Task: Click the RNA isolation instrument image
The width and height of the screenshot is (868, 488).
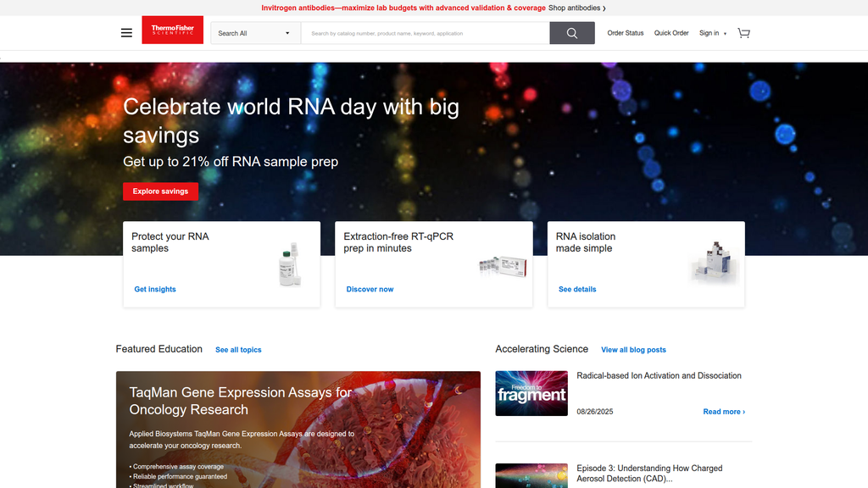Action: point(714,262)
